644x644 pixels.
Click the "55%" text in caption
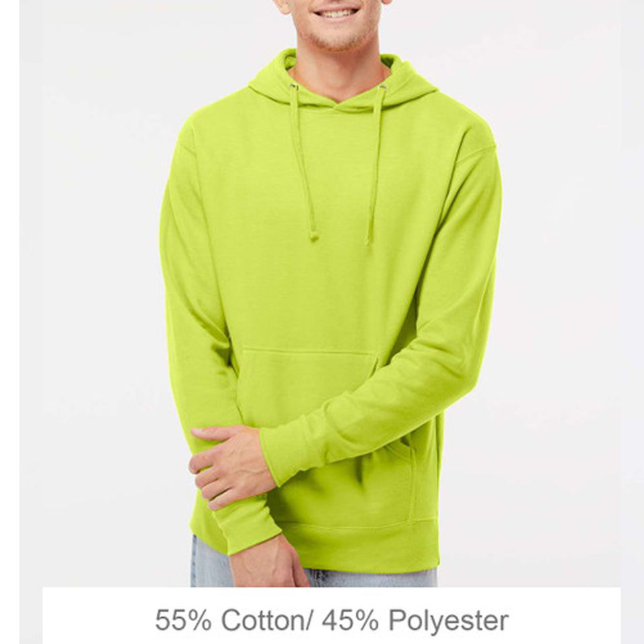(182, 620)
